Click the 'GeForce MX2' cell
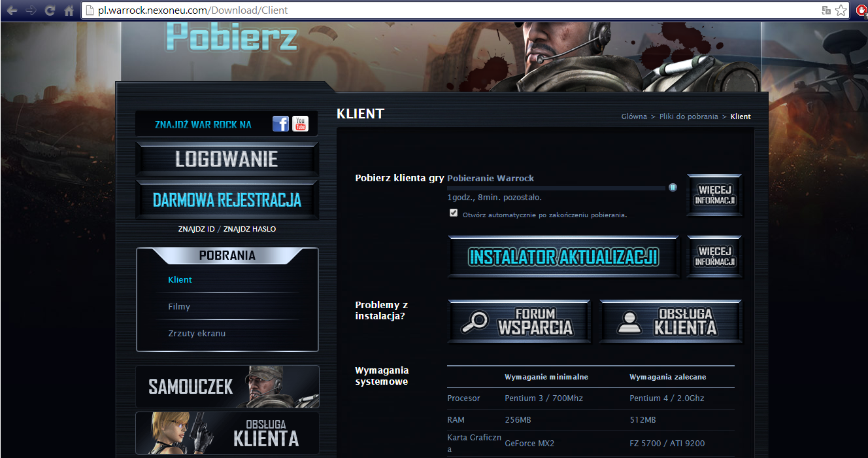 (x=529, y=443)
